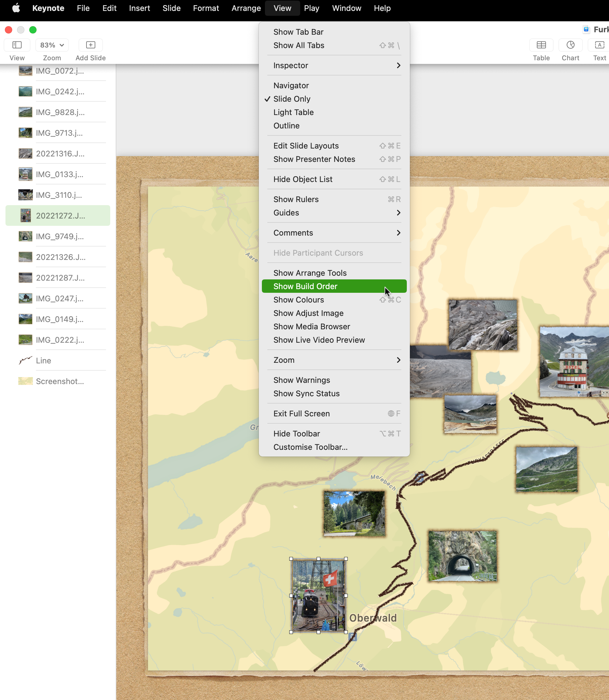The width and height of the screenshot is (609, 700).
Task: Insert a Table from the toolbar
Action: click(x=541, y=45)
